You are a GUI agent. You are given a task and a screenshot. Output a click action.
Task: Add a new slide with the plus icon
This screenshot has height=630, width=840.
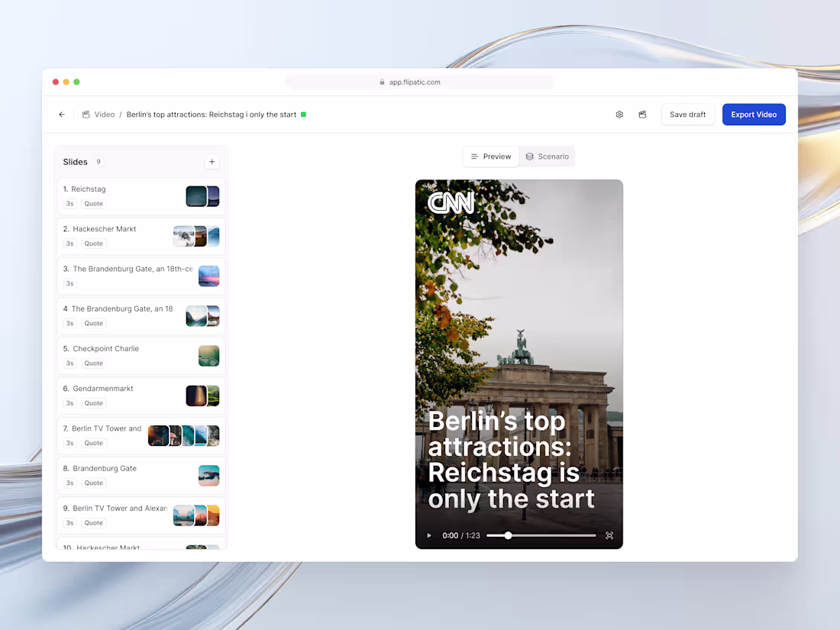[212, 162]
